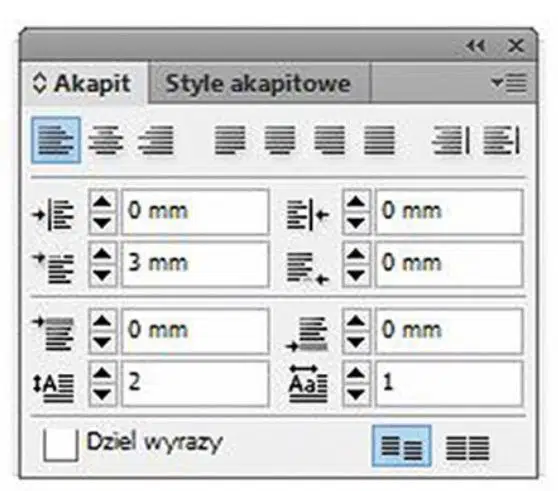
Task: Select Align towards spine icon
Action: pyautogui.click(x=451, y=140)
